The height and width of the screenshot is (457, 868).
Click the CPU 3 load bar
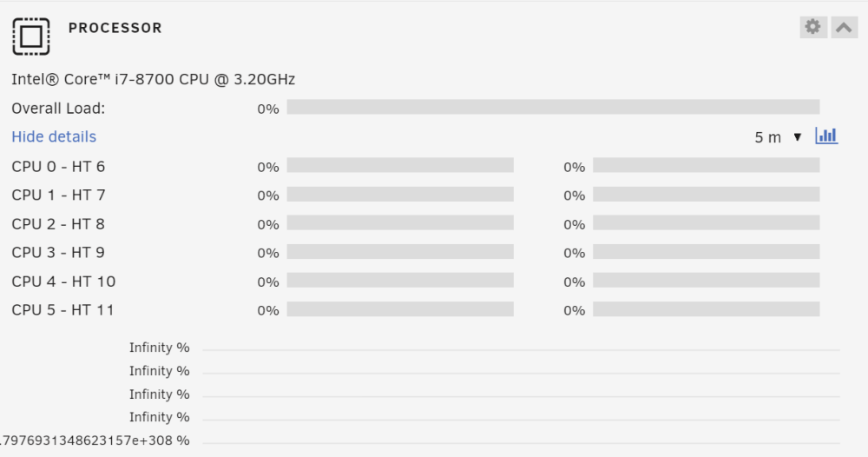click(x=400, y=251)
